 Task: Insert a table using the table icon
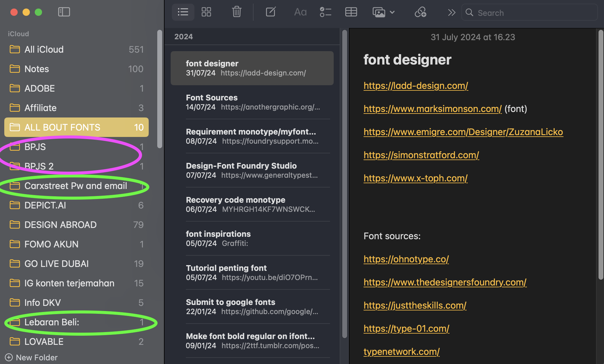pyautogui.click(x=351, y=12)
